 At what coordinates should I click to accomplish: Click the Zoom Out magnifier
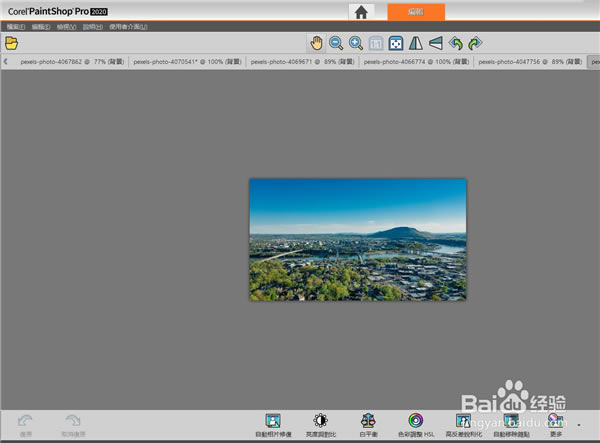tap(336, 43)
